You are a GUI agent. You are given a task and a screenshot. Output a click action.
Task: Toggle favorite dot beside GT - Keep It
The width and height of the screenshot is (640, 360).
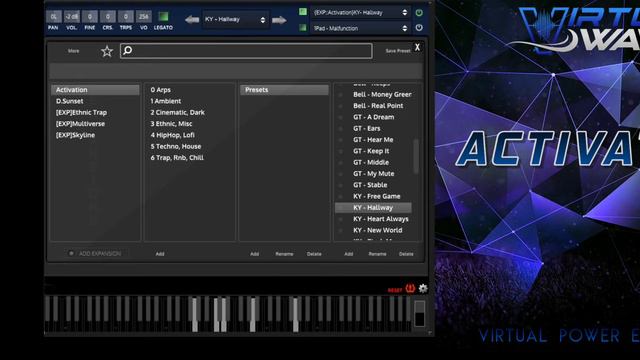pyautogui.click(x=340, y=151)
